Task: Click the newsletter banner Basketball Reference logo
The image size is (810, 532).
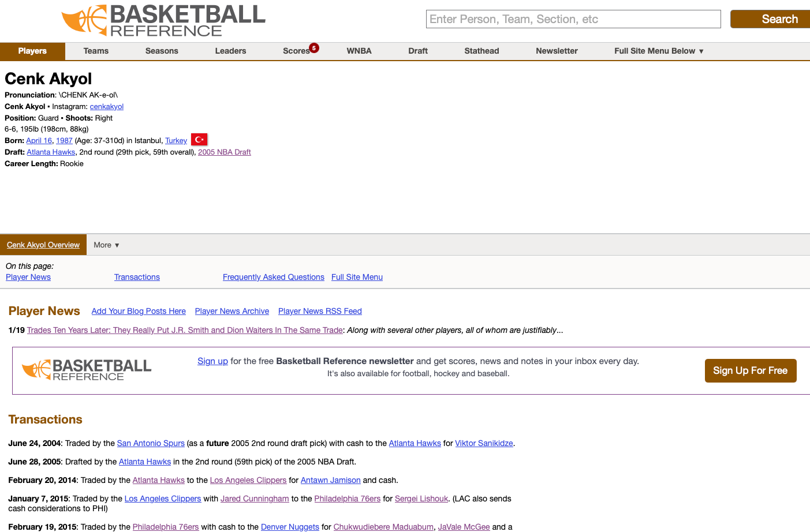Action: (x=87, y=370)
